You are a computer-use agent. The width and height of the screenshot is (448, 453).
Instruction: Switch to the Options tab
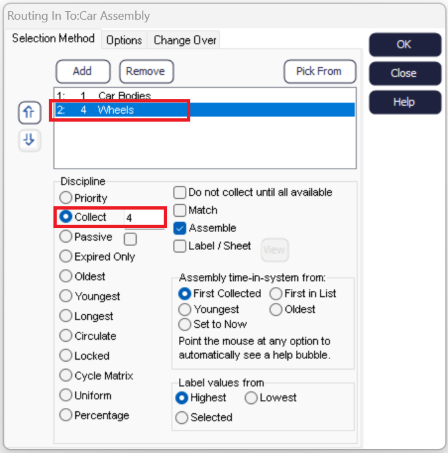(x=124, y=40)
